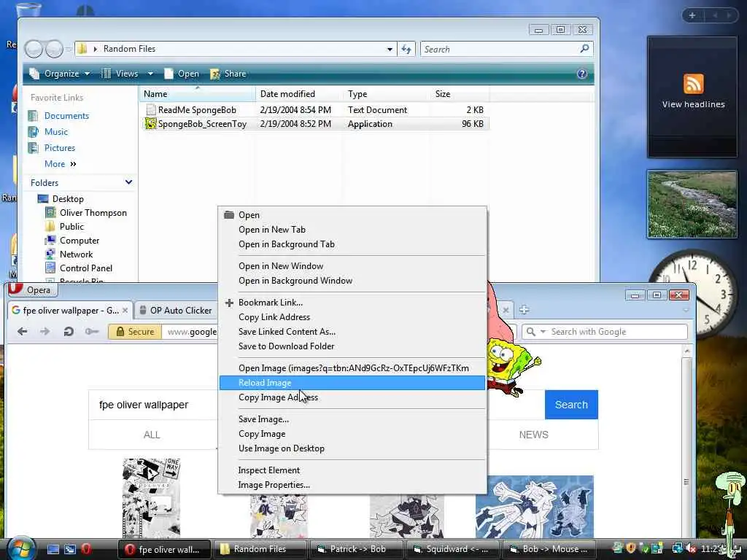747x560 pixels.
Task: Open Pictures favorite link
Action: point(60,148)
